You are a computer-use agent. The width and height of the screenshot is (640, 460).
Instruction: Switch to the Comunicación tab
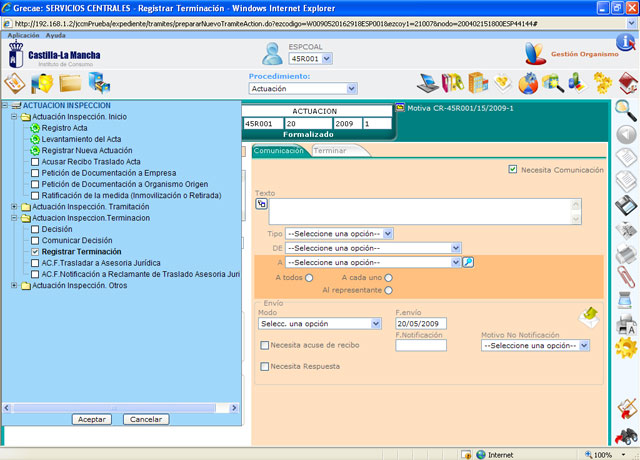click(x=279, y=151)
